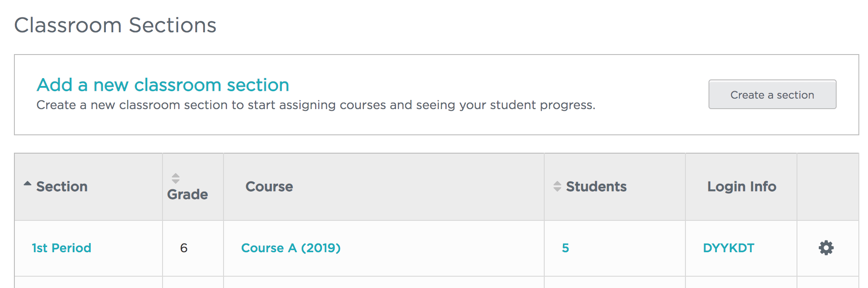Click the blank header above the gear

[x=827, y=186]
